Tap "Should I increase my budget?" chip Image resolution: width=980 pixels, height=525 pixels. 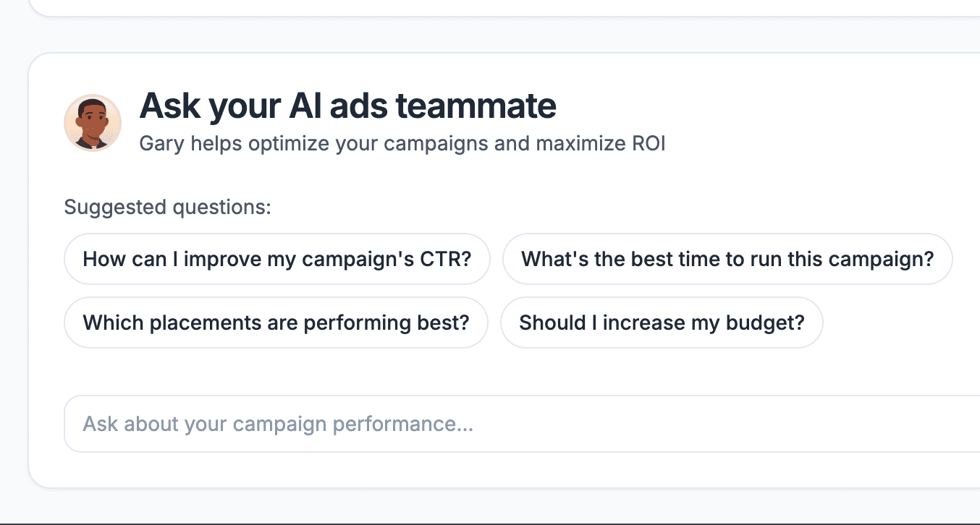point(662,323)
